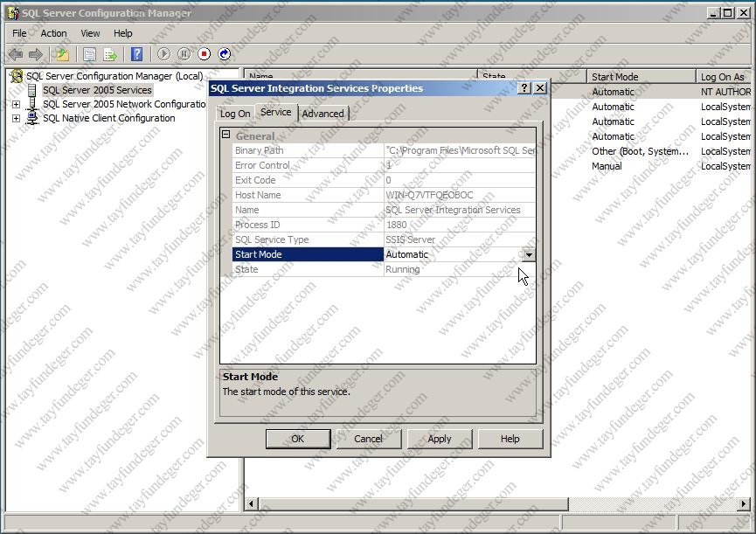Click the Network Configuration tree icon
Image resolution: width=756 pixels, height=534 pixels.
[32, 104]
